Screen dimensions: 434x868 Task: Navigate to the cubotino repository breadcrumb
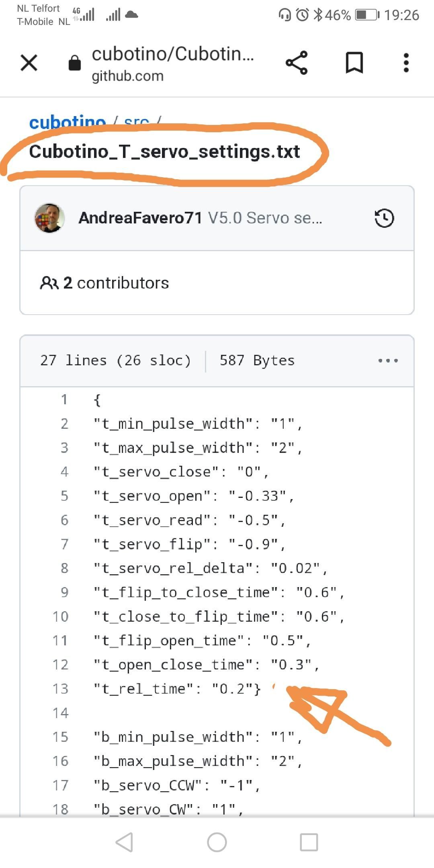tap(68, 121)
